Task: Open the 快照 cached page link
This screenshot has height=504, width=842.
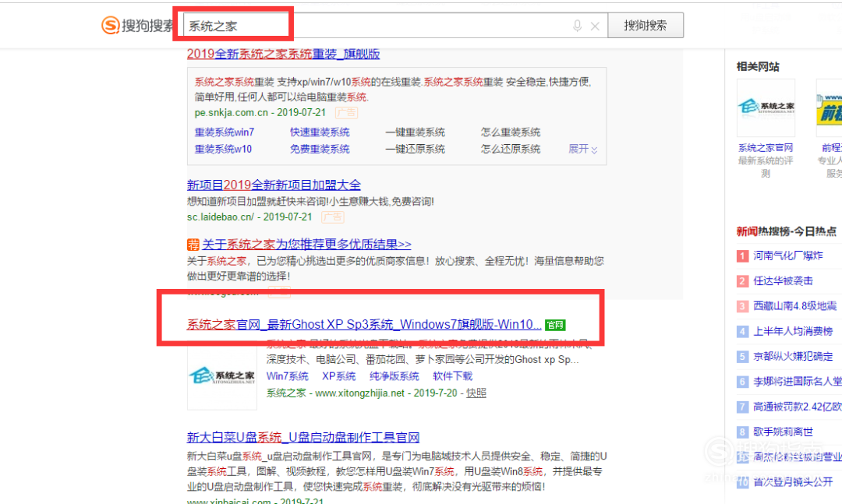Action: click(476, 393)
